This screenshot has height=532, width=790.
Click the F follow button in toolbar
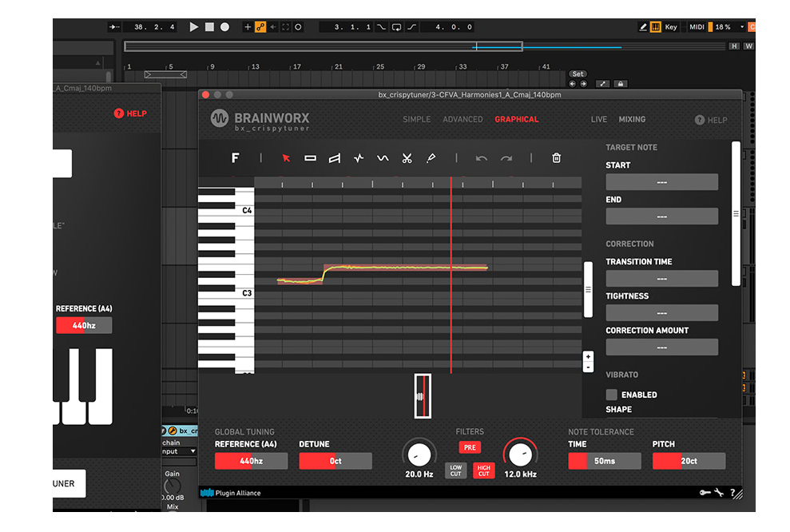235,158
